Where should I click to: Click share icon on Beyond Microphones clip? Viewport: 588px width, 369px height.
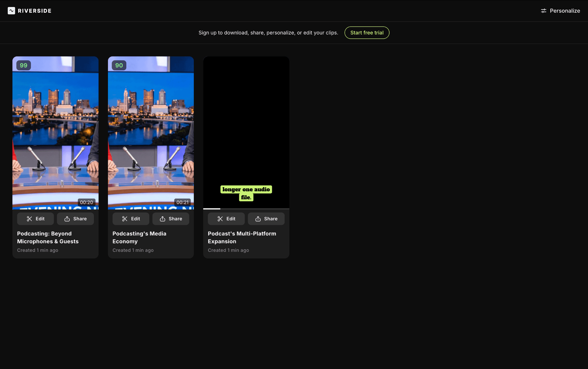67,219
